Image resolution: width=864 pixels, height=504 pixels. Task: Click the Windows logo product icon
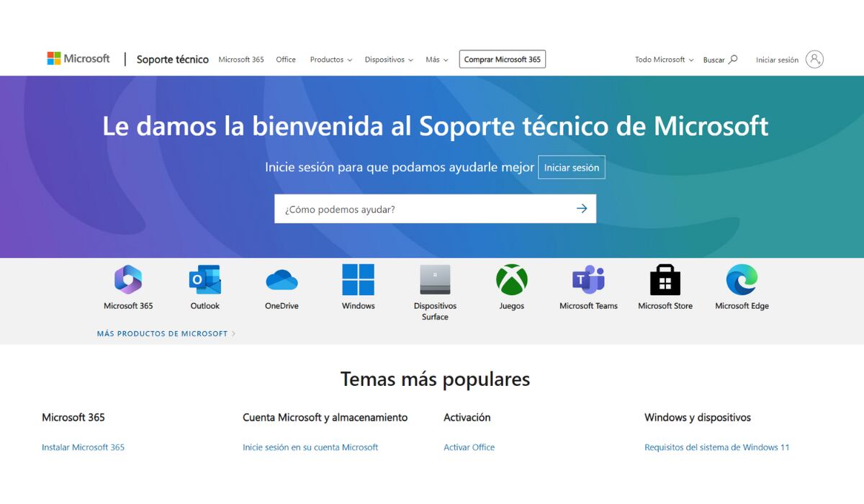point(358,280)
